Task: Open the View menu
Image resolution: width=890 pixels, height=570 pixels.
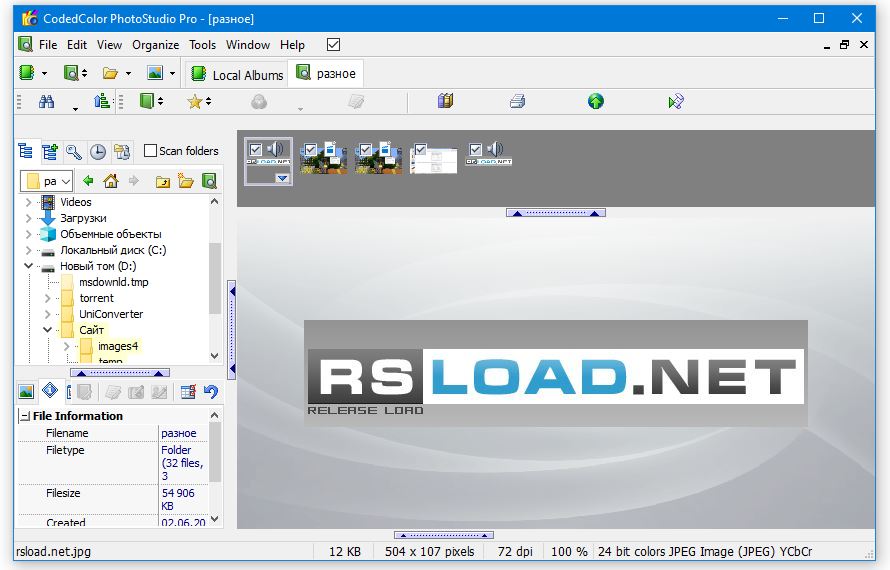Action: [110, 45]
